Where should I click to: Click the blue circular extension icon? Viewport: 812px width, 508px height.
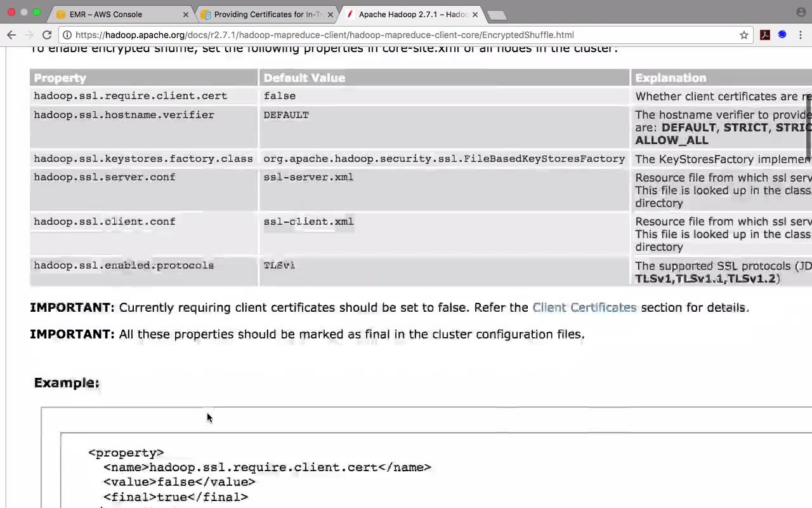(x=782, y=35)
